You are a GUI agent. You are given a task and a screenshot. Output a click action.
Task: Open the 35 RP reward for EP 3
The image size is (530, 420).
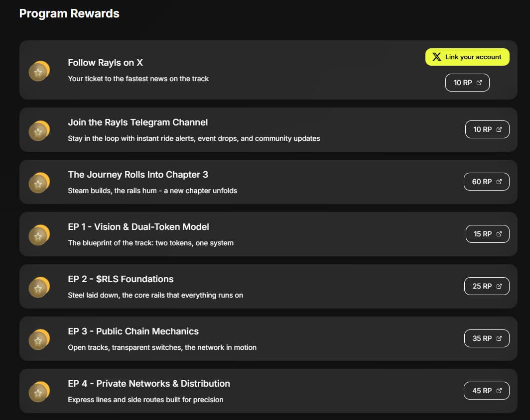(x=486, y=338)
